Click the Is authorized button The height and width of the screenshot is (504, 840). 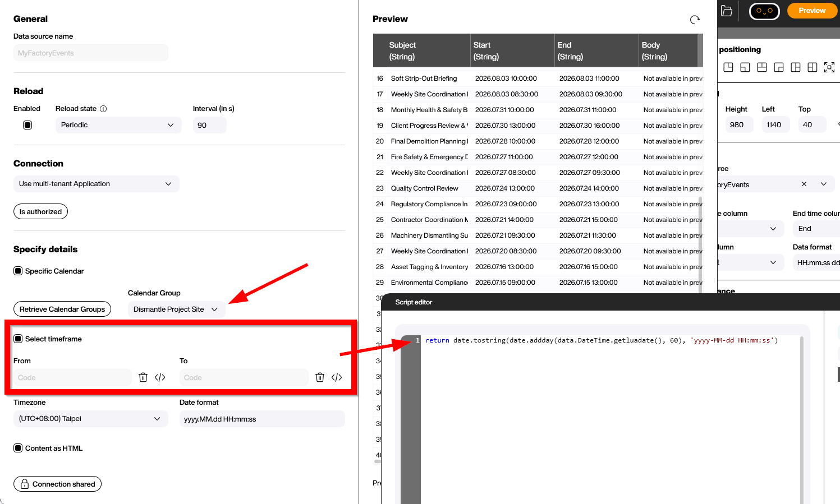[x=40, y=211]
